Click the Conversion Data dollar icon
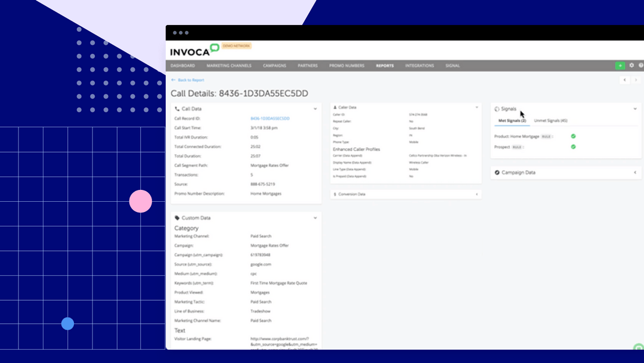This screenshot has height=363, width=644. (x=335, y=193)
